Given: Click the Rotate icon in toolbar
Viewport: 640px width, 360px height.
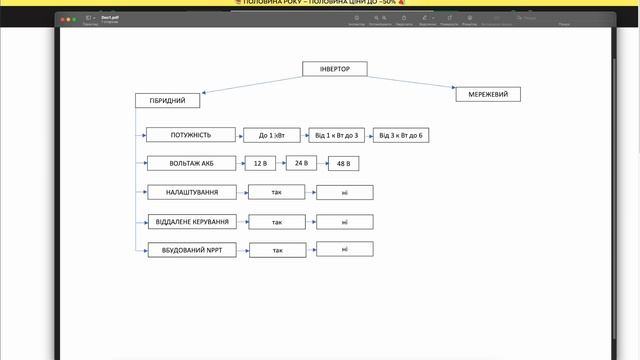Looking at the screenshot, I should [449, 18].
